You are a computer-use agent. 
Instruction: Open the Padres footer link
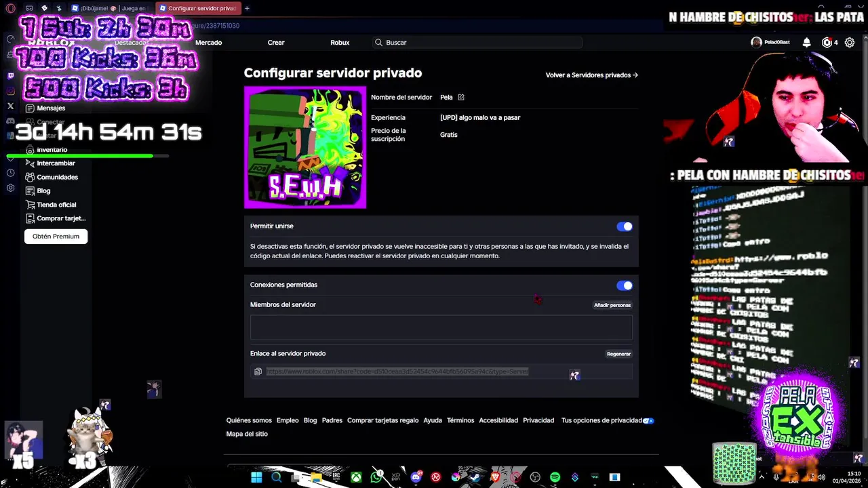coord(332,420)
